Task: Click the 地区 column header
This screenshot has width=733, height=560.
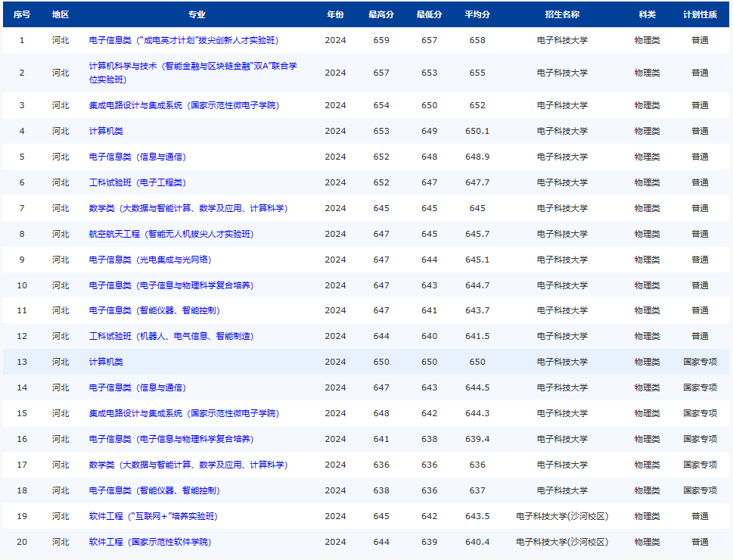Action: pyautogui.click(x=61, y=14)
